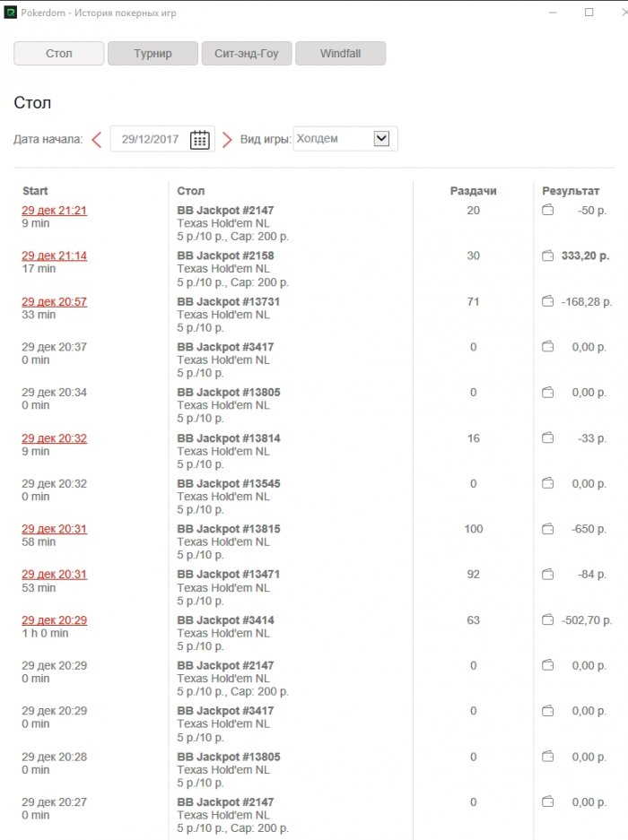The height and width of the screenshot is (840, 628).
Task: Select the Стол tab
Action: (59, 54)
